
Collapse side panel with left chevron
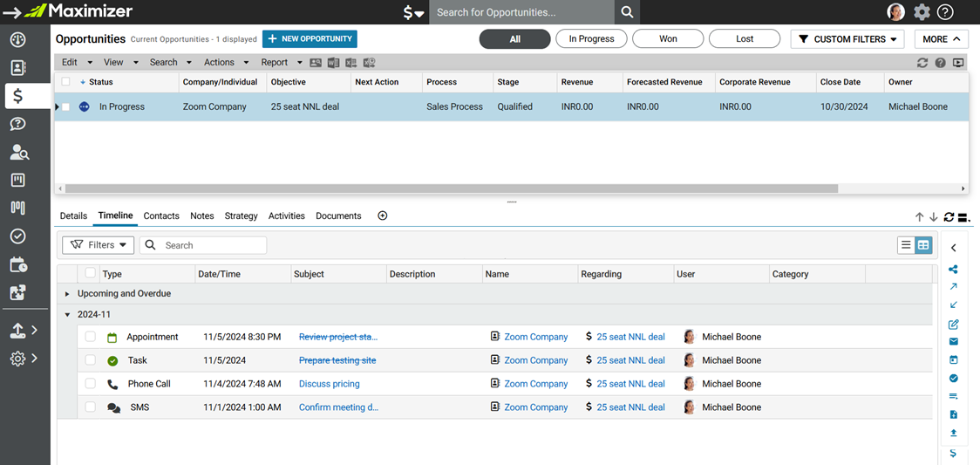(953, 248)
